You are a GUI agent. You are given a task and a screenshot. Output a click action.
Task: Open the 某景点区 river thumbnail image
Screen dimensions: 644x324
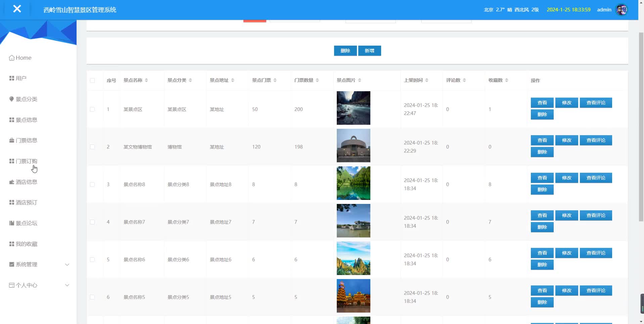point(353,108)
